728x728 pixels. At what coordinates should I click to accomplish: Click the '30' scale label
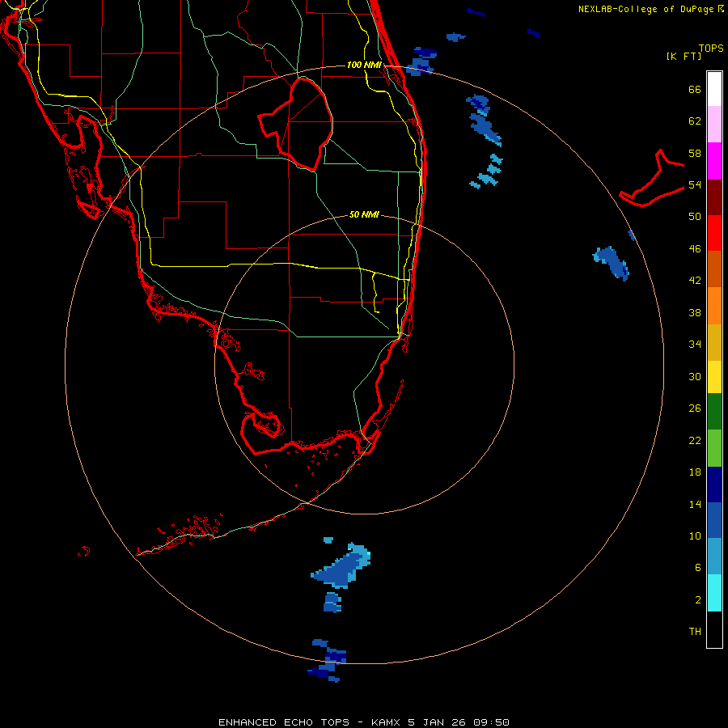(x=695, y=376)
